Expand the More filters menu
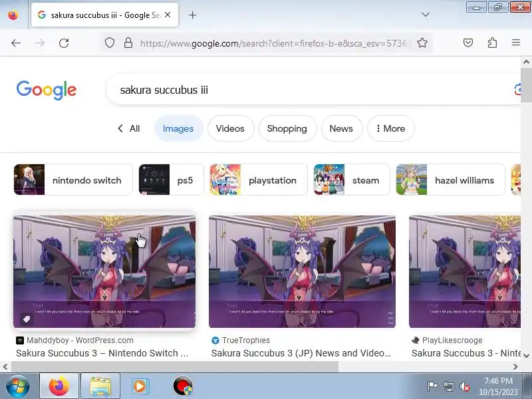The image size is (532, 399). tap(390, 128)
